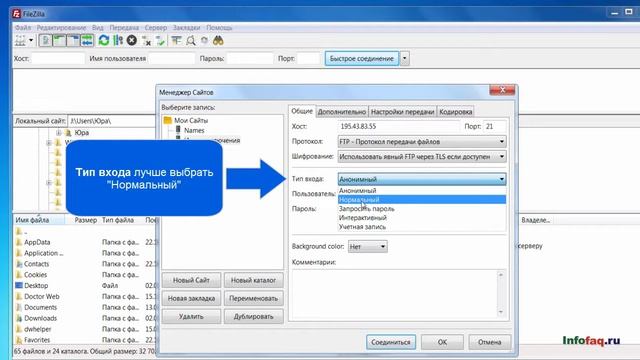
Task: Open the directory listing filters icon
Action: (x=176, y=40)
